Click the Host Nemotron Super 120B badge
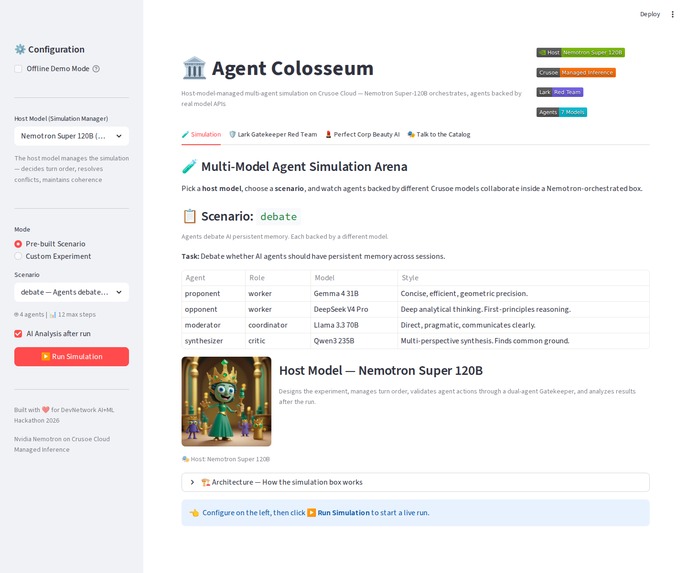 [x=580, y=52]
